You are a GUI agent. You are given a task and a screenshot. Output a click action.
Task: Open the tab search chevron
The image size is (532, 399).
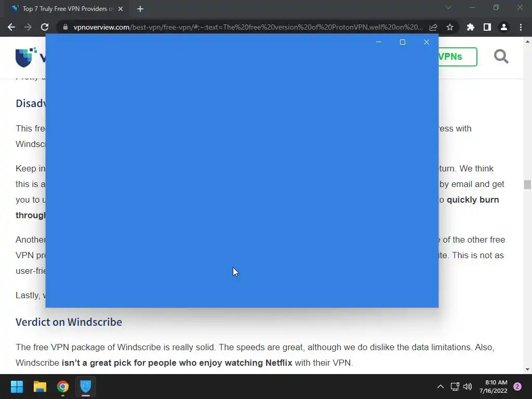point(448,7)
